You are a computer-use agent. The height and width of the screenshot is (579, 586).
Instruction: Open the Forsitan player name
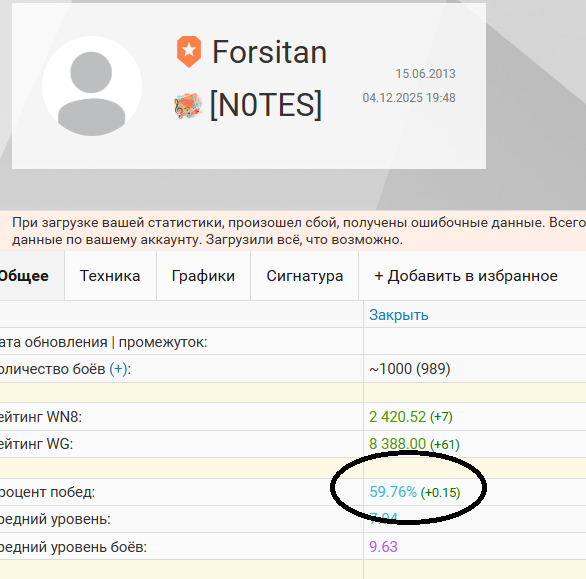[x=269, y=52]
